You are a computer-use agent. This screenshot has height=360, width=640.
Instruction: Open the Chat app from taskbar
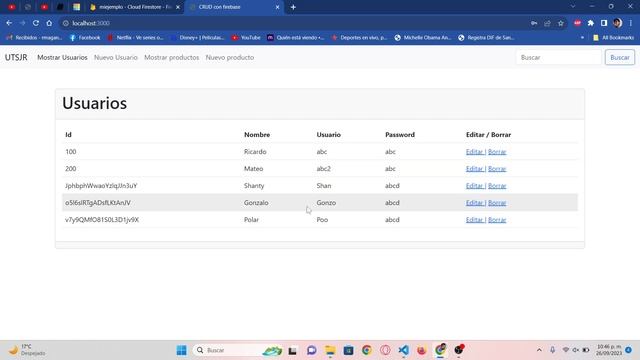point(311,350)
